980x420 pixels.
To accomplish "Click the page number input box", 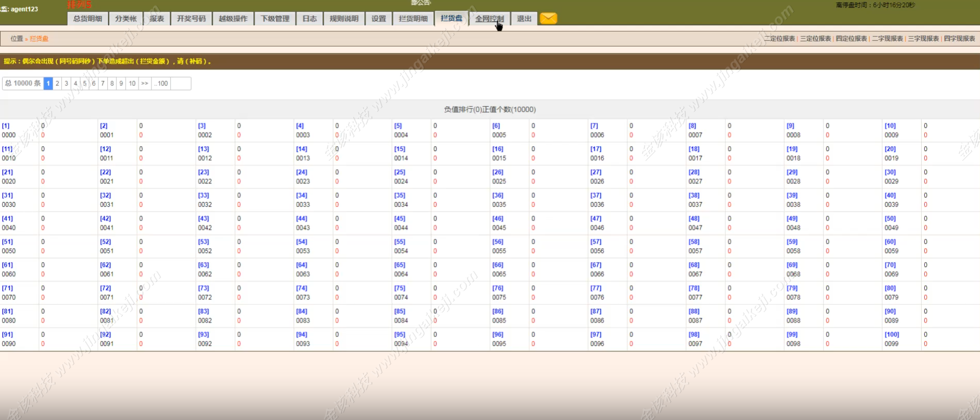I will pos(181,83).
